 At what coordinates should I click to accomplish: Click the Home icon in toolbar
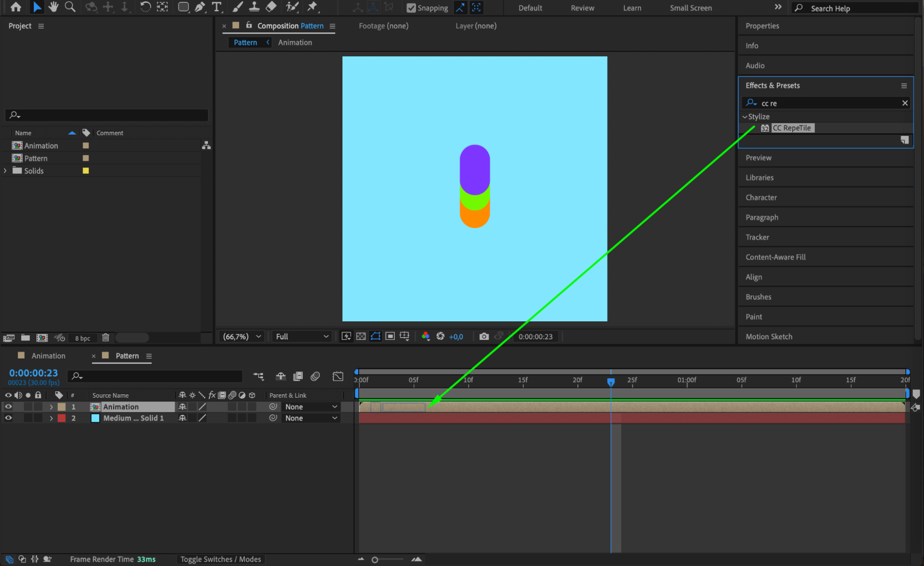click(x=16, y=7)
